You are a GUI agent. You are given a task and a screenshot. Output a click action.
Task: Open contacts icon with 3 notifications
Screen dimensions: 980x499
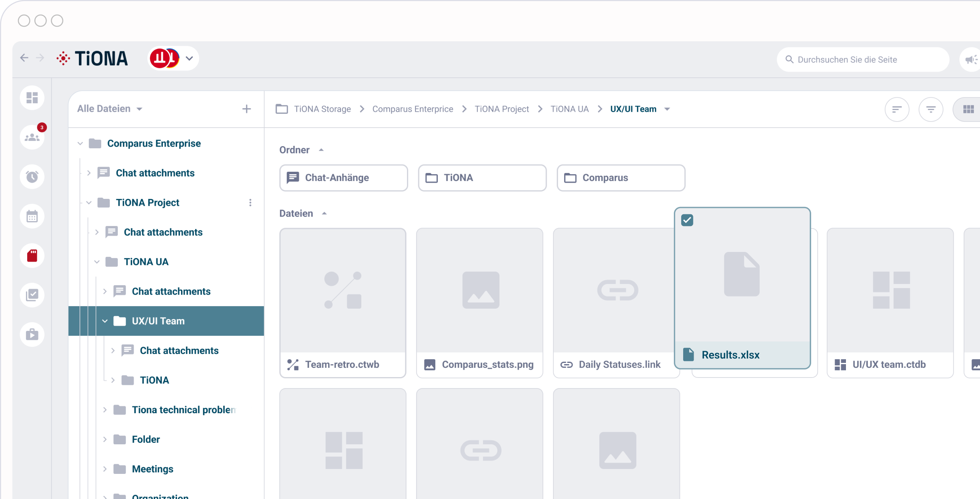(32, 137)
